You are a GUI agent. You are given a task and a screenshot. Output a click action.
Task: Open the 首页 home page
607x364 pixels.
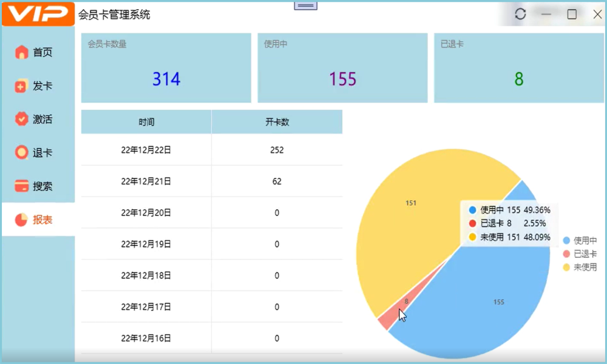(38, 52)
